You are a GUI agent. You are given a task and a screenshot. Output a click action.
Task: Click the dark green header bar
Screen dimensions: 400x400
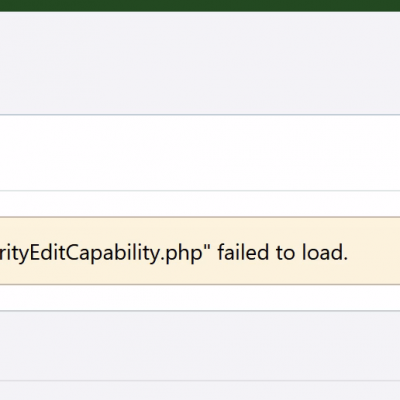pos(200,6)
